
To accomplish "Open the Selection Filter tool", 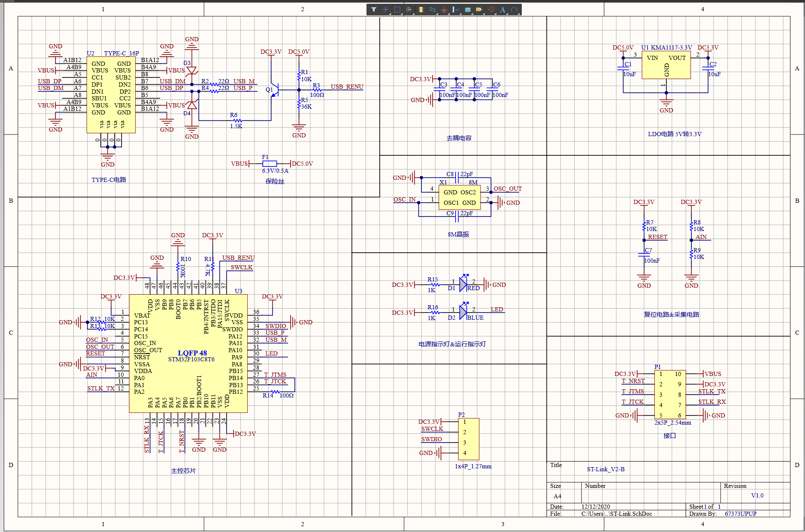I will tap(374, 10).
